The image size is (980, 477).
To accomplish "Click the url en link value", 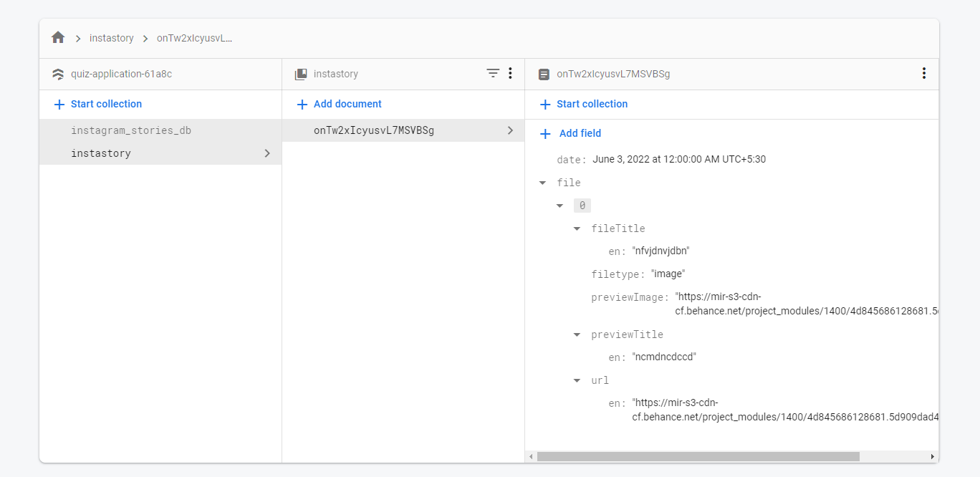I will point(785,410).
